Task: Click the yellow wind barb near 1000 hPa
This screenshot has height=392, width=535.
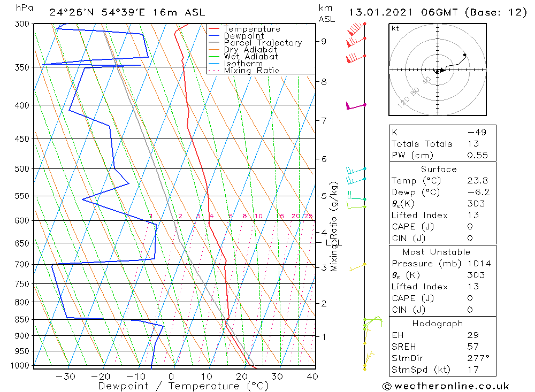Action: click(x=368, y=360)
